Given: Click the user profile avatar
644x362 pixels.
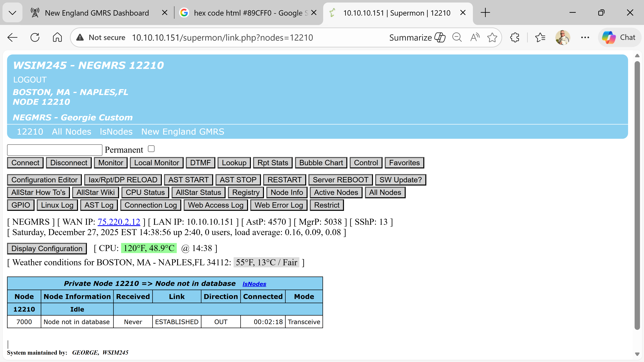Looking at the screenshot, I should [x=562, y=38].
